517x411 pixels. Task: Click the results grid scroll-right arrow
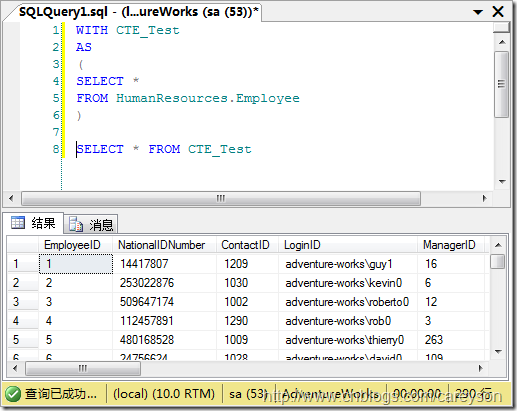click(480, 368)
